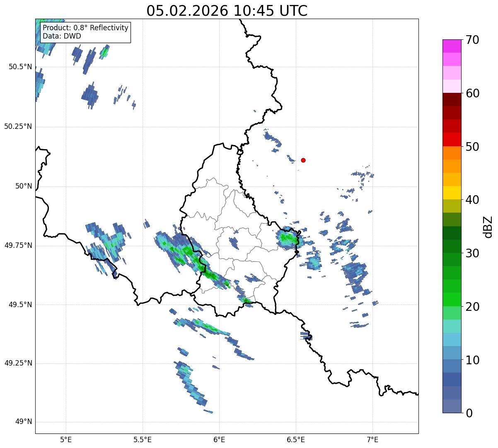
Task: Select the 49.75°N latitude label
Action: click(18, 245)
